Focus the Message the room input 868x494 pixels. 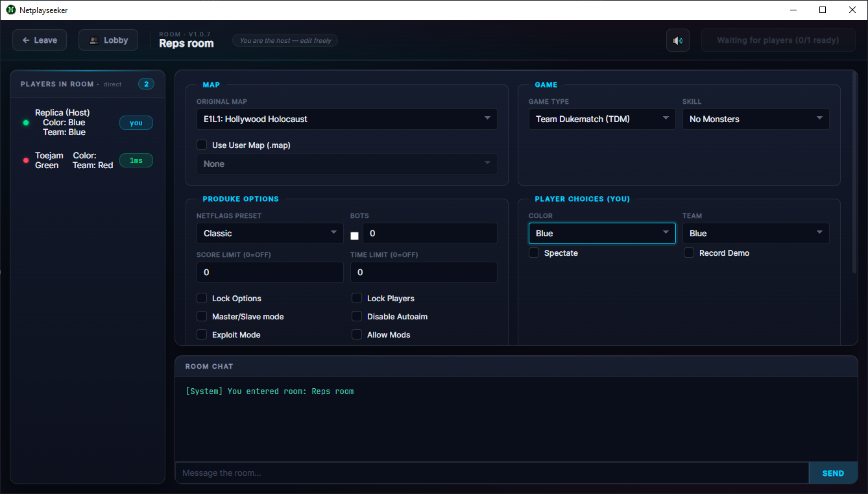pos(492,473)
